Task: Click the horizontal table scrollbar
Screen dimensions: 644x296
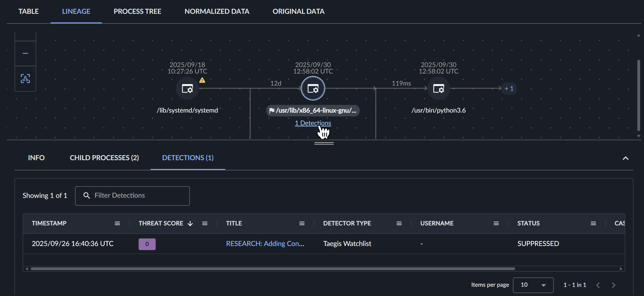Action: click(272, 269)
